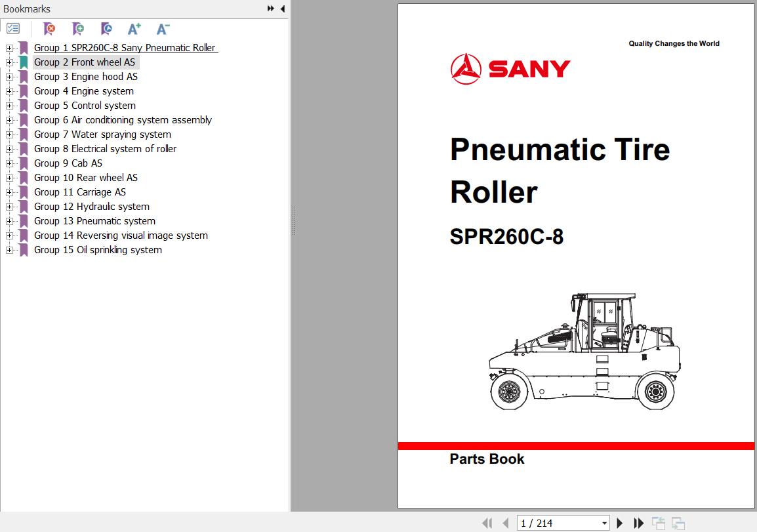Open the page number dropdown arrow
The image size is (757, 532).
[x=604, y=523]
